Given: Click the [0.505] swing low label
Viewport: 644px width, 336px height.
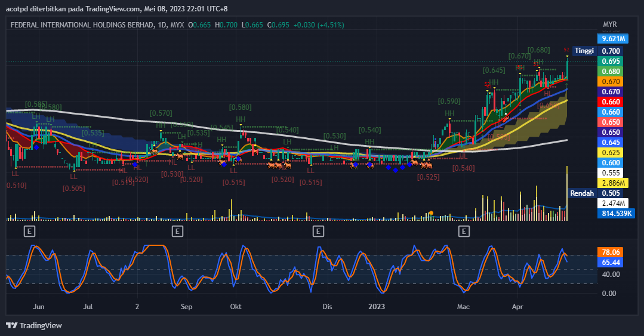Looking at the screenshot, I should (x=73, y=189).
